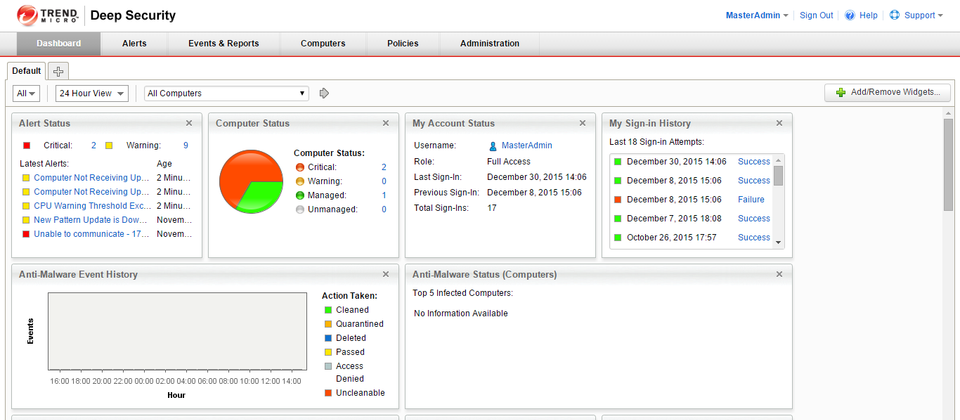Click the Managed computers count 1
960x420 pixels.
[384, 195]
